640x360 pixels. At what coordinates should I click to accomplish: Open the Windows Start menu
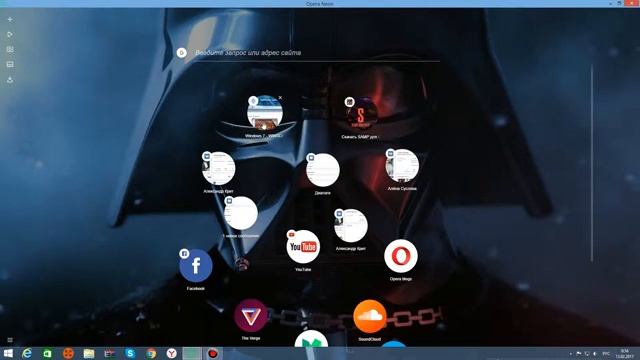point(7,353)
